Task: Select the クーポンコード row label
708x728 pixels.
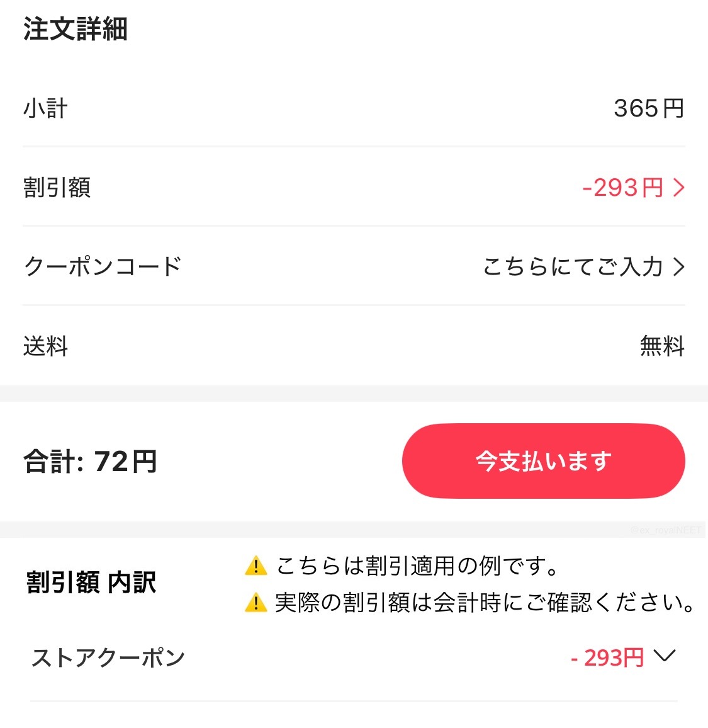Action: pyautogui.click(x=103, y=267)
